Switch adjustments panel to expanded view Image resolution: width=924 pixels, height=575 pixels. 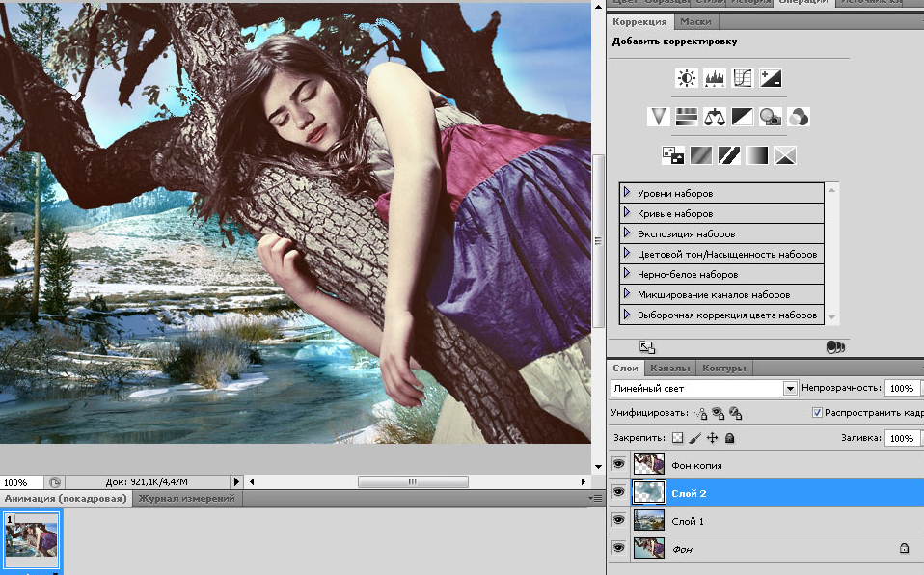tap(647, 347)
